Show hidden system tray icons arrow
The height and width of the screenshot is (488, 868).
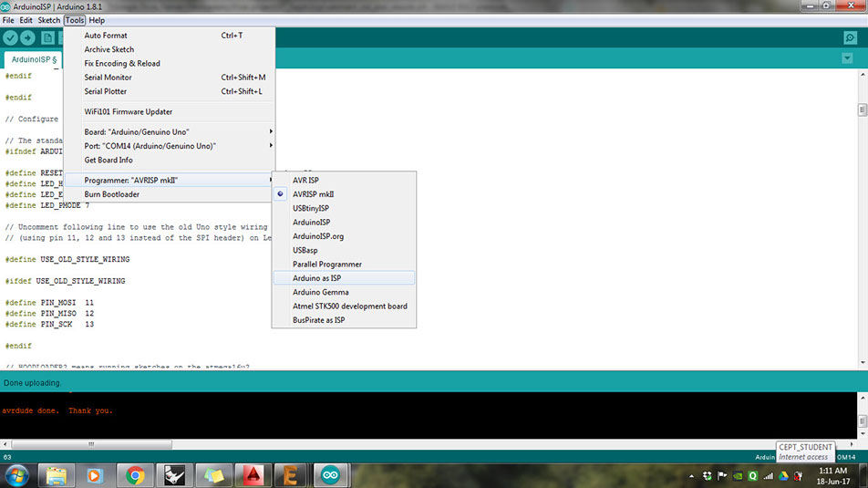point(691,476)
